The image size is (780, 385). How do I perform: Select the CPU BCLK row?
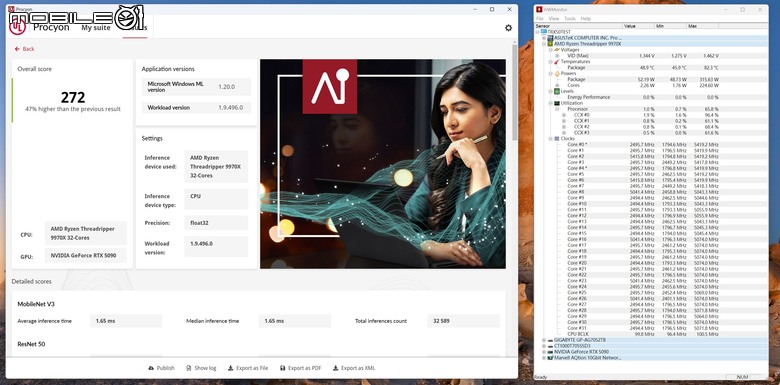point(652,334)
